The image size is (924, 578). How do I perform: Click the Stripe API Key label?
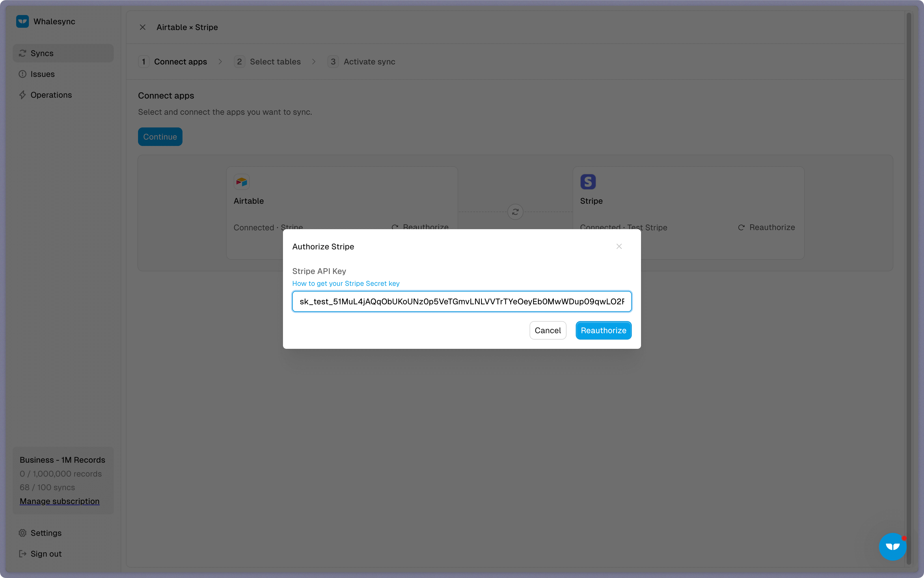click(x=319, y=271)
